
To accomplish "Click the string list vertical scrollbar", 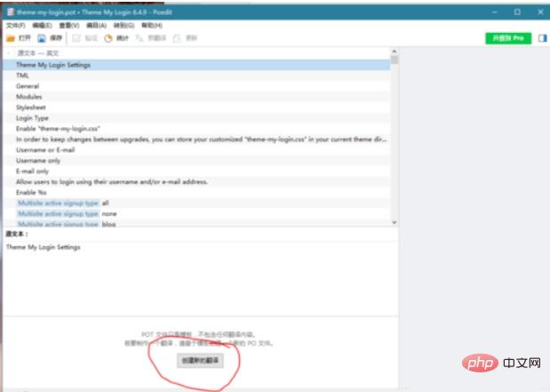I will (395, 133).
